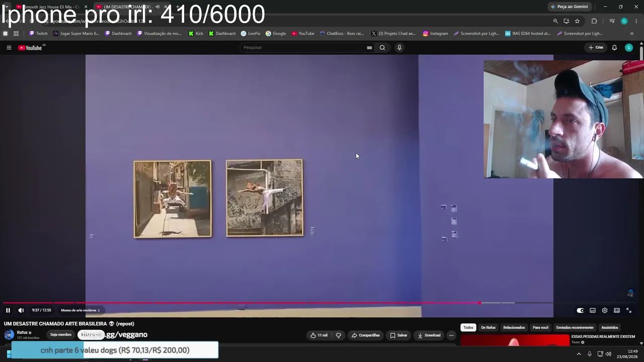Open the Jogar Super Mario 6... bookmark
The height and width of the screenshot is (362, 644).
click(76, 34)
